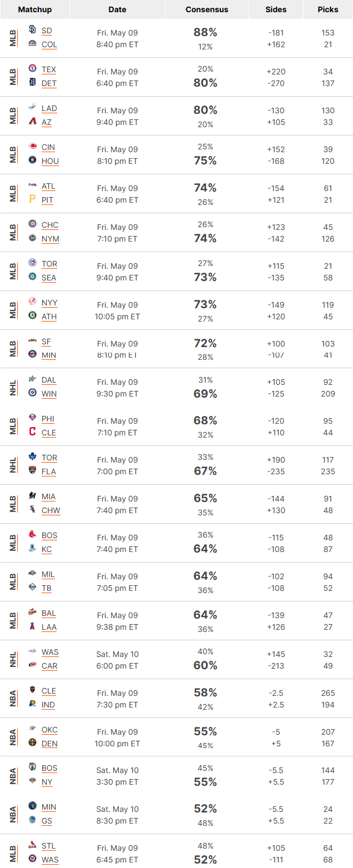Click the Detroit Tigers team logo

click(32, 83)
